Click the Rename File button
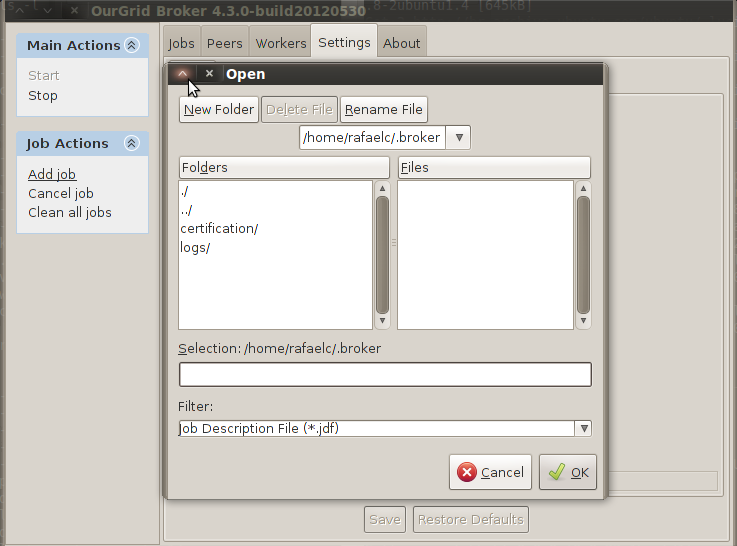The image size is (737, 546). click(384, 110)
